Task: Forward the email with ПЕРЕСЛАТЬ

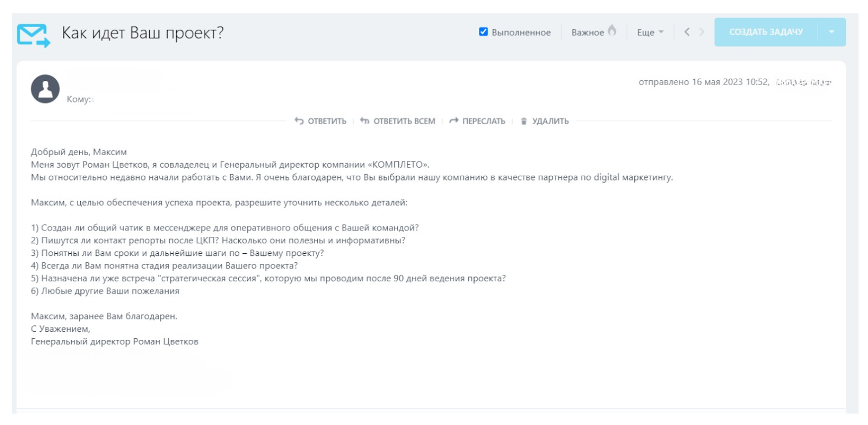Action: coord(477,121)
